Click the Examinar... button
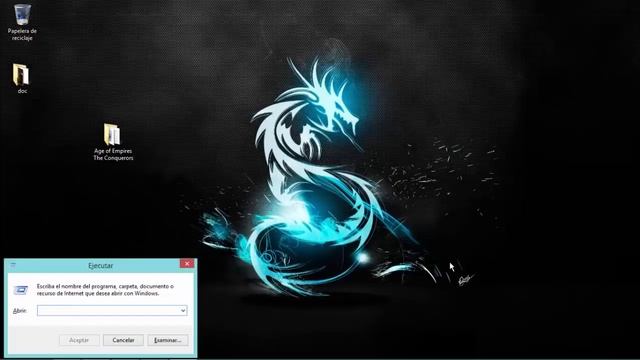Screen dimensions: 640x360 click(x=168, y=340)
